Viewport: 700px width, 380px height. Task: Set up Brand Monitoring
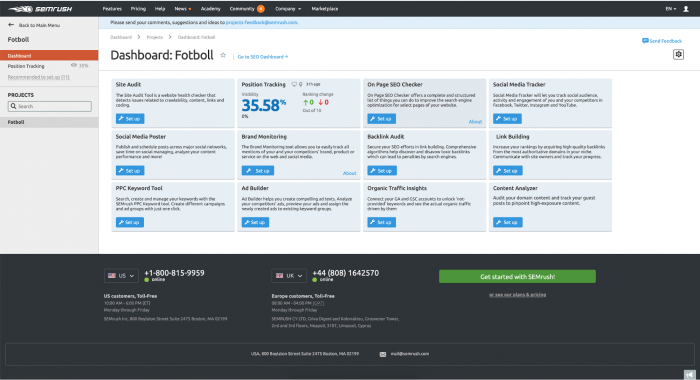258,171
